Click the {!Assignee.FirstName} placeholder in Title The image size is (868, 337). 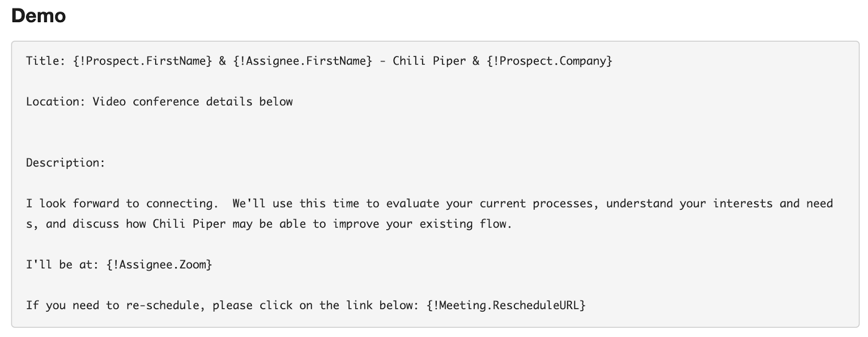tap(303, 61)
